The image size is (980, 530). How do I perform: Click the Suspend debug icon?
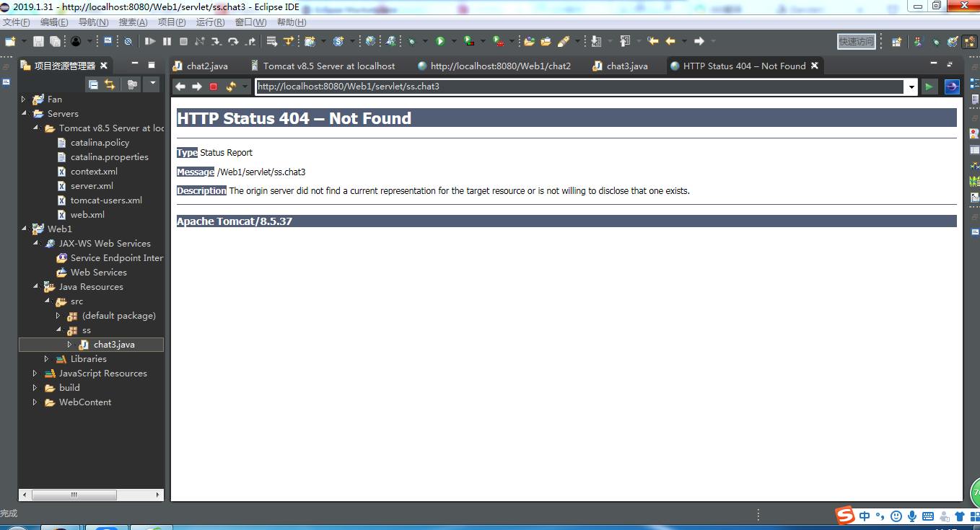[x=167, y=41]
